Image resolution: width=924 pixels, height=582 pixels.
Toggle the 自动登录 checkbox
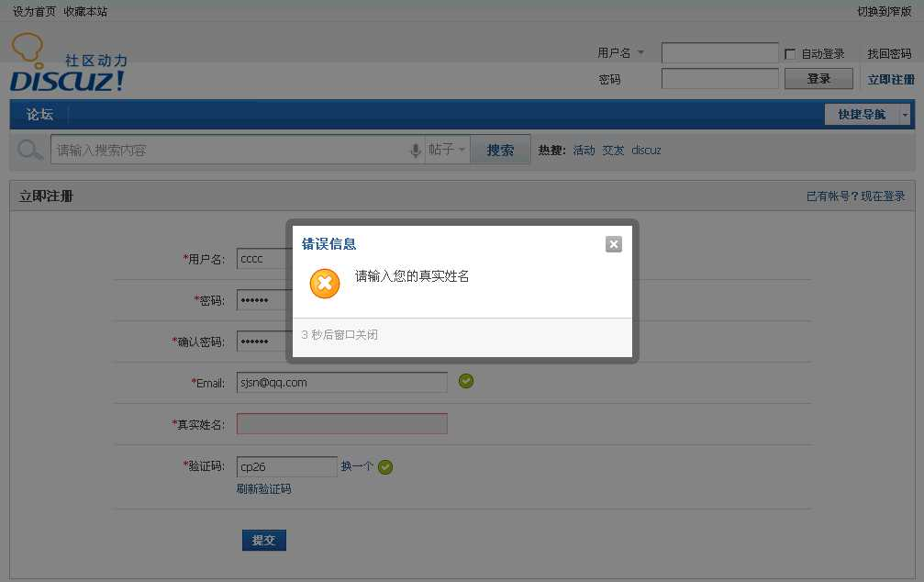pyautogui.click(x=790, y=54)
